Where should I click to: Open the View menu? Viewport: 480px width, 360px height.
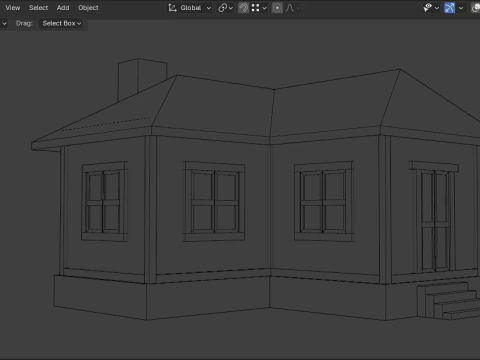13,8
